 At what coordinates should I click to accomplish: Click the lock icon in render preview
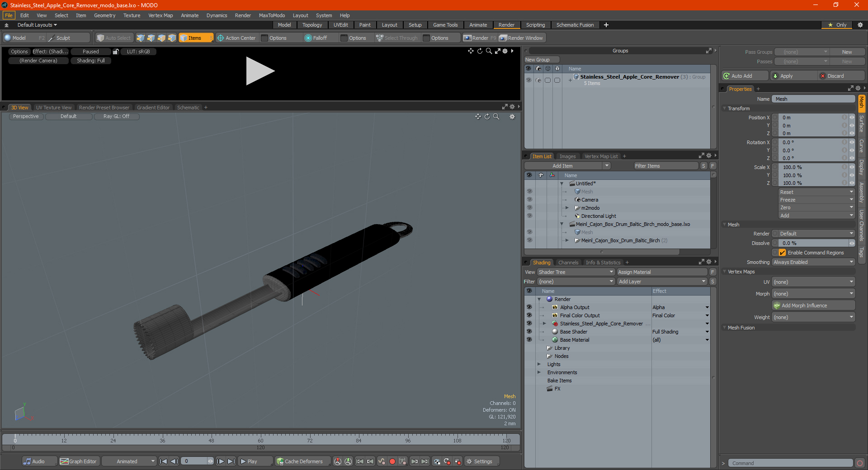[x=116, y=52]
